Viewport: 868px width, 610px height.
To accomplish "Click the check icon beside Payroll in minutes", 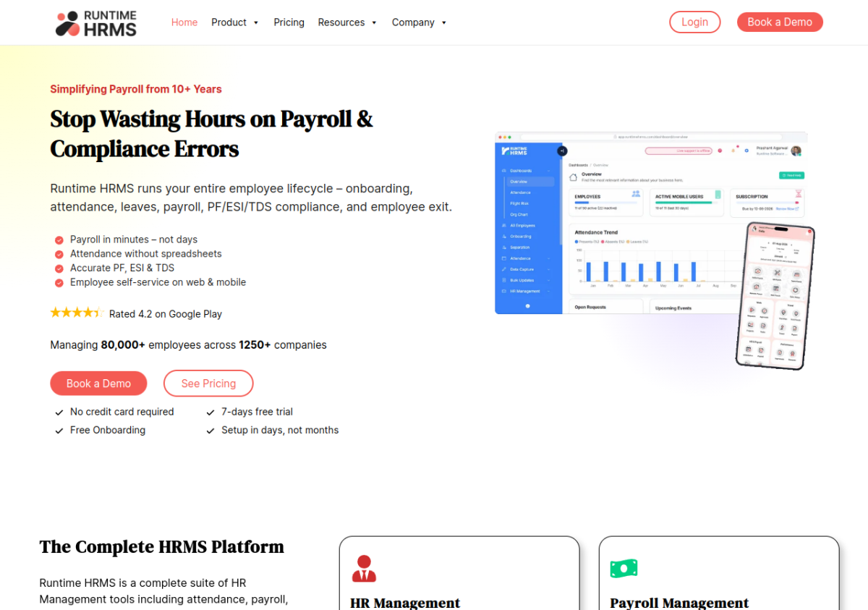I will click(x=59, y=240).
